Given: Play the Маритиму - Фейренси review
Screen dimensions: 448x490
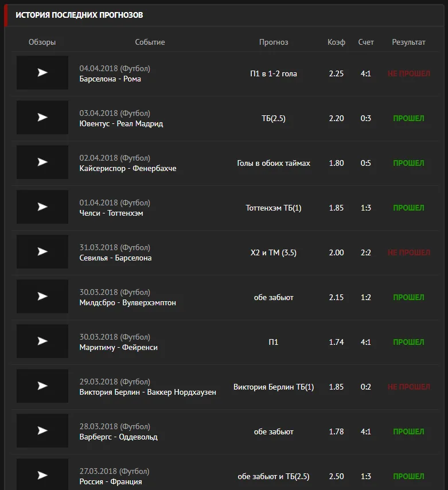Looking at the screenshot, I should [x=42, y=341].
